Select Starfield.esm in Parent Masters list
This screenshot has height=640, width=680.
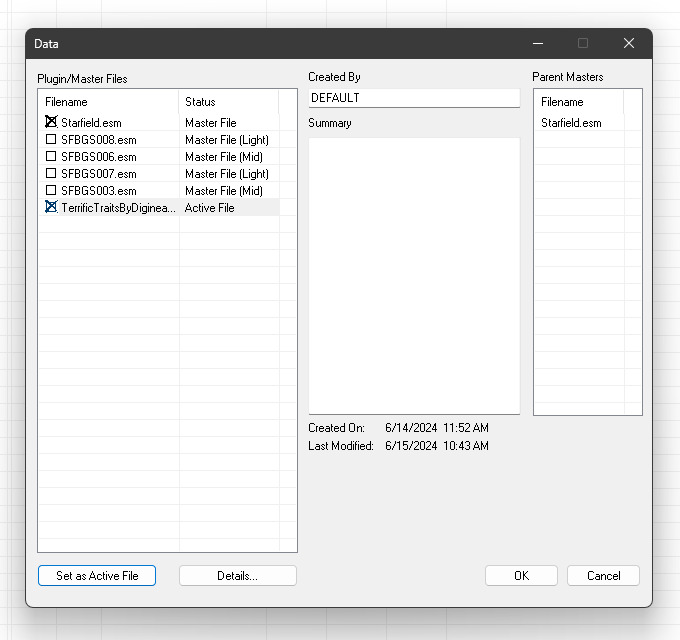click(571, 123)
